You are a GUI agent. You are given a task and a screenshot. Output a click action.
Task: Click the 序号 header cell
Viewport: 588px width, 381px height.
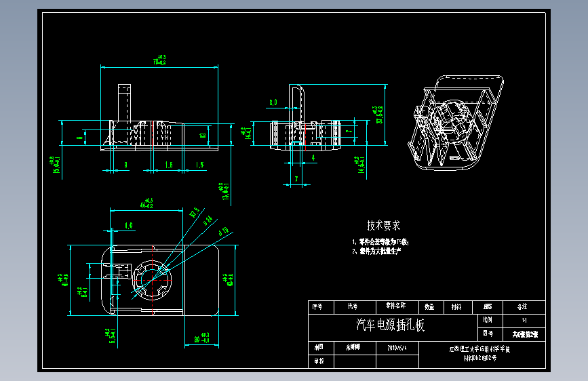tap(321, 307)
